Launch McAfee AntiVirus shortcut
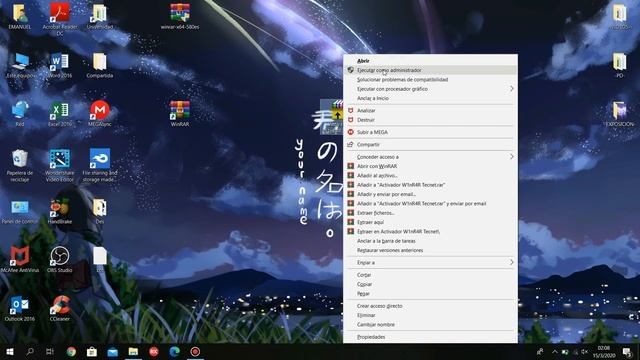This screenshot has width=640, height=360. [x=19, y=260]
